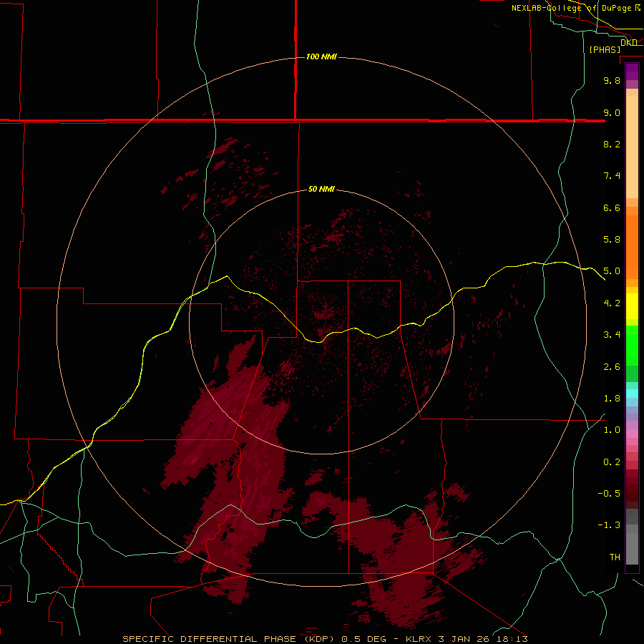Click the 5.0 value on the color scale
Image resolution: width=644 pixels, height=644 pixels.
coord(612,271)
